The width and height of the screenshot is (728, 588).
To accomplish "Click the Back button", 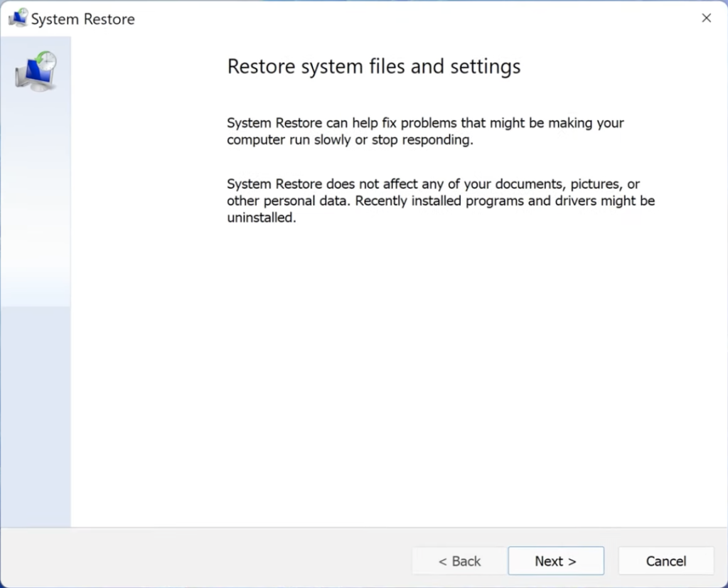I will (x=459, y=560).
